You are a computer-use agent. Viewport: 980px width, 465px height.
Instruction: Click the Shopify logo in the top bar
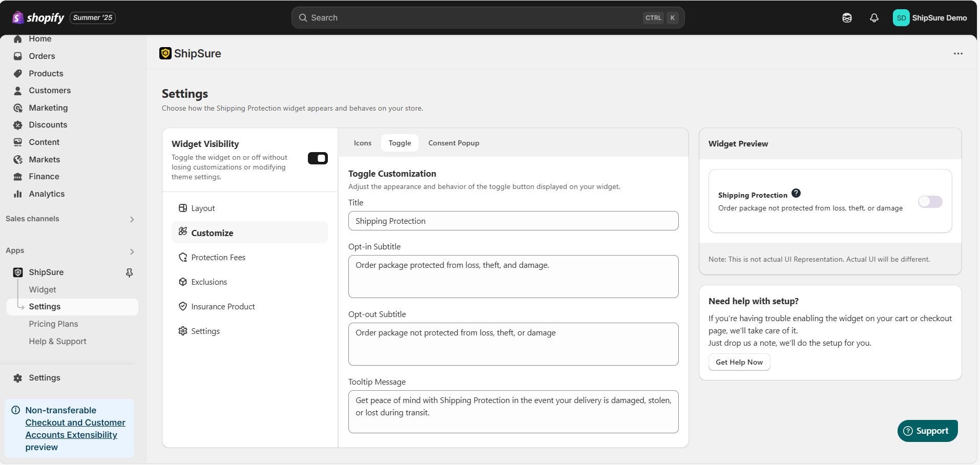(x=38, y=18)
